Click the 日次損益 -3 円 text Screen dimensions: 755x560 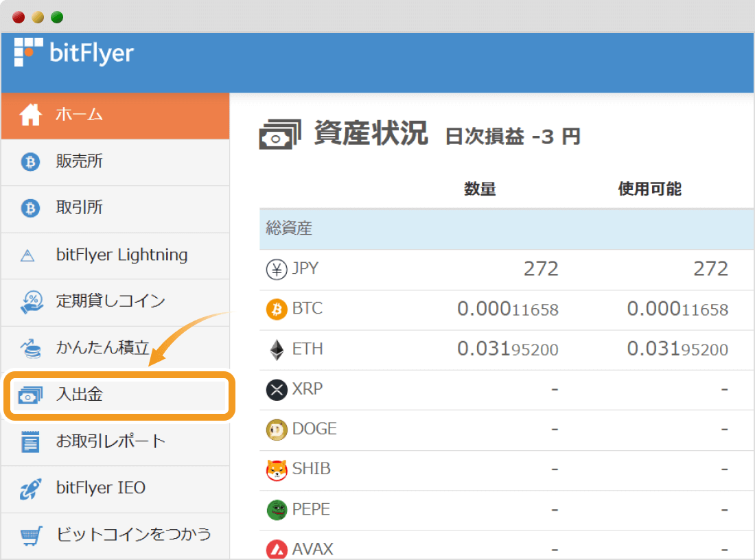[513, 137]
